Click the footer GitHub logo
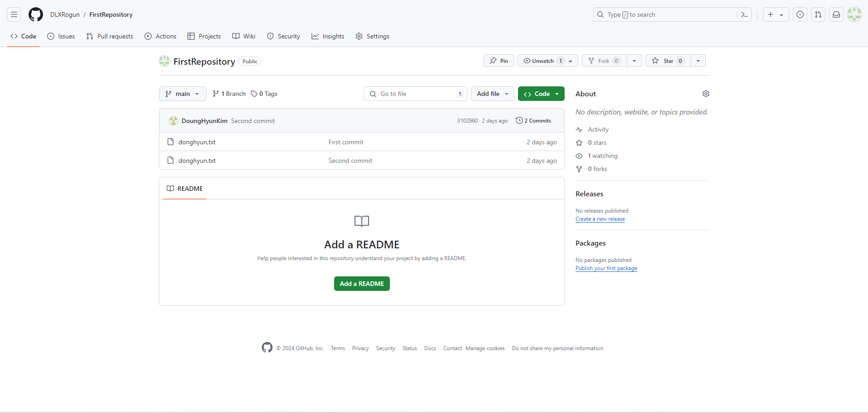Viewport: 868px width, 413px height. tap(267, 347)
